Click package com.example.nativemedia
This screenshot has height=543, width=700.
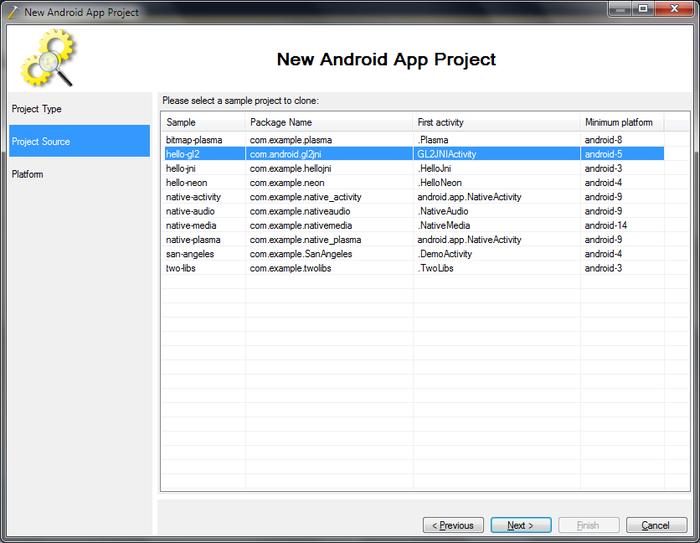click(x=301, y=226)
